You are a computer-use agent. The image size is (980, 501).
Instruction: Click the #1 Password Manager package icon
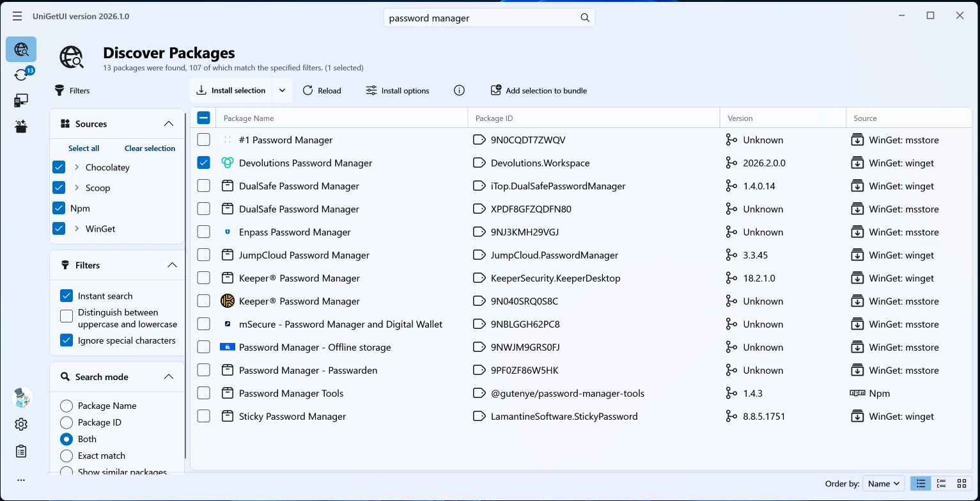point(227,140)
